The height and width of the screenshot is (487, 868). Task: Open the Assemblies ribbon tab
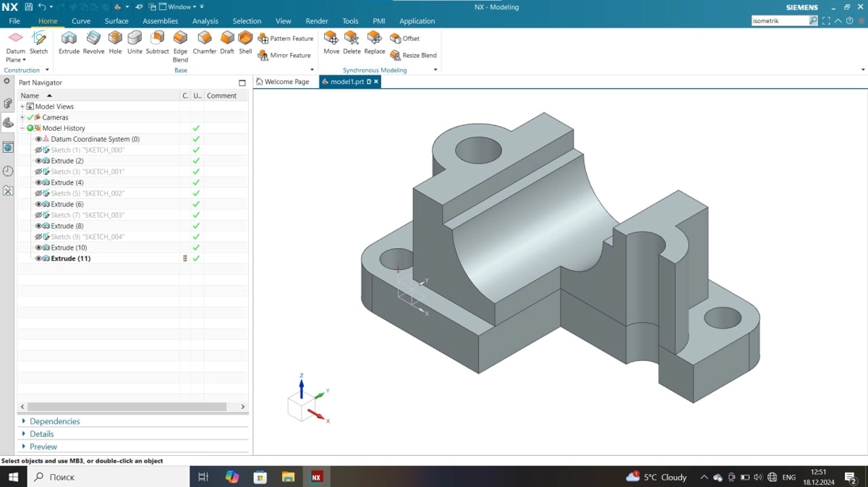click(x=160, y=21)
